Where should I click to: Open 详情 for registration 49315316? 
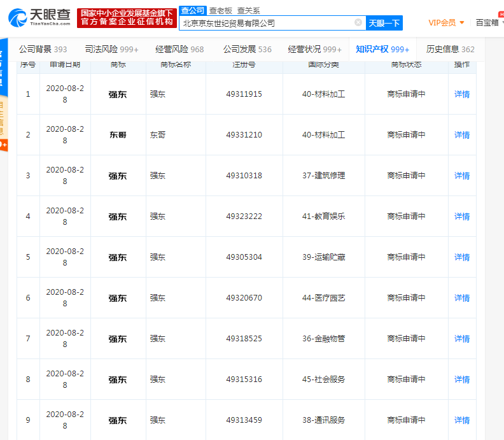coord(462,380)
